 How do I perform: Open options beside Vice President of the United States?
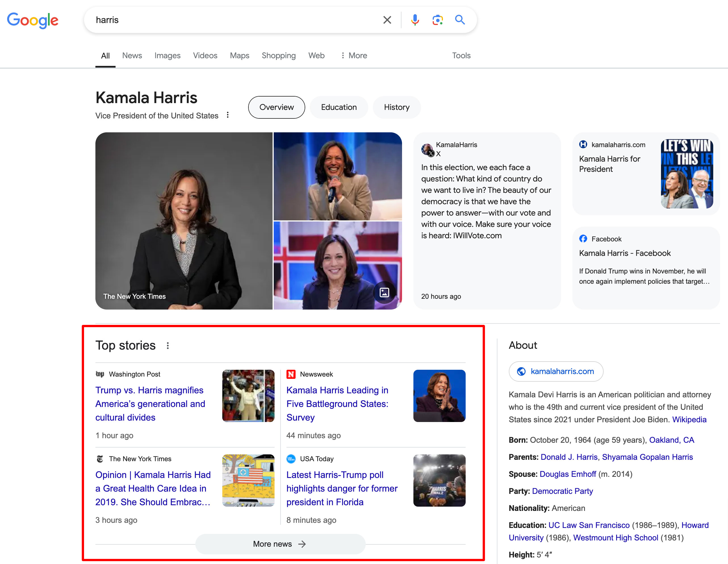coord(228,115)
